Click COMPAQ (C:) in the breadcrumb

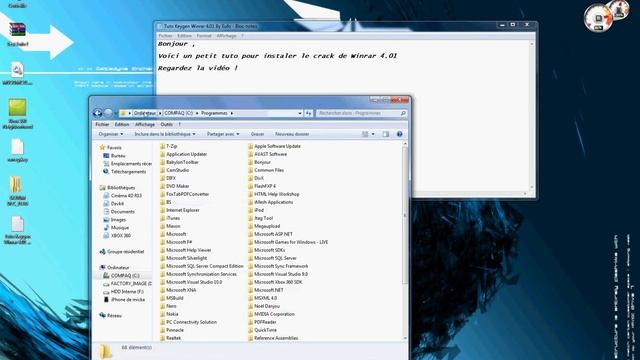(178, 113)
